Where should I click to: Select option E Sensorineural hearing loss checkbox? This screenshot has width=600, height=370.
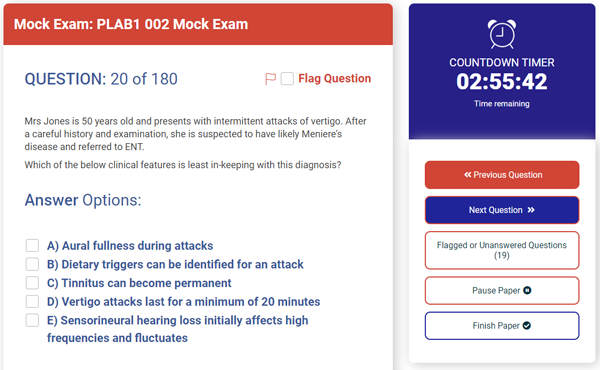coord(32,320)
